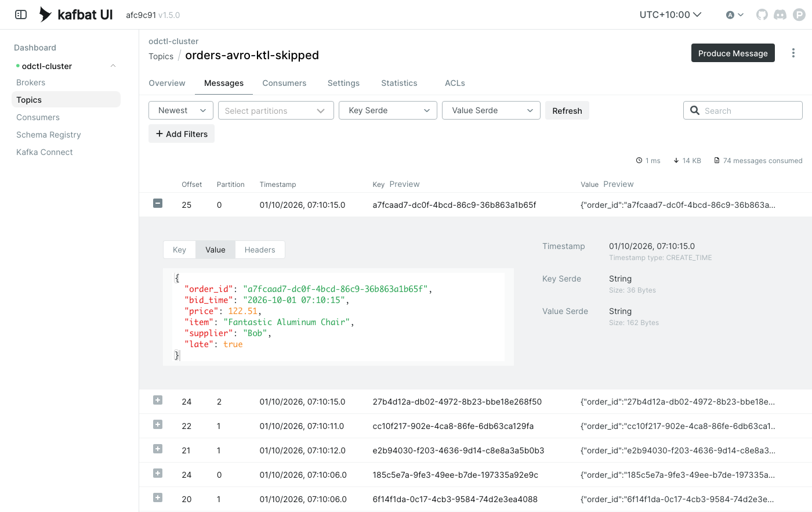Open the GitHub icon link
This screenshot has width=812, height=512.
(x=762, y=15)
